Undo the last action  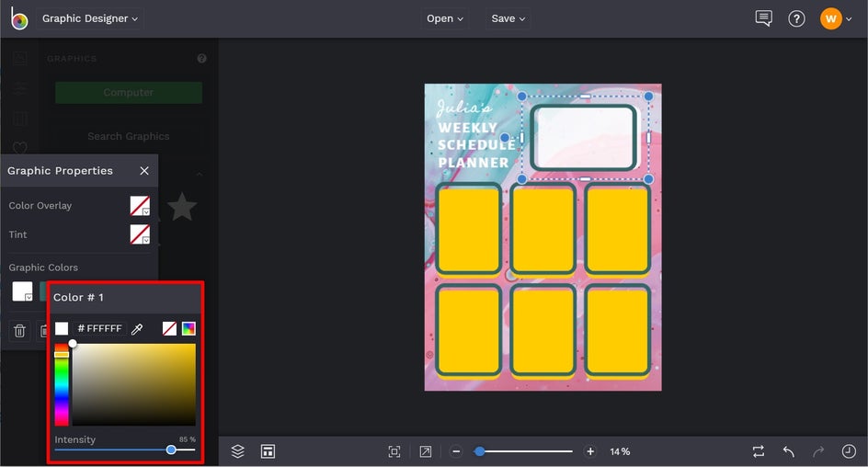[789, 451]
